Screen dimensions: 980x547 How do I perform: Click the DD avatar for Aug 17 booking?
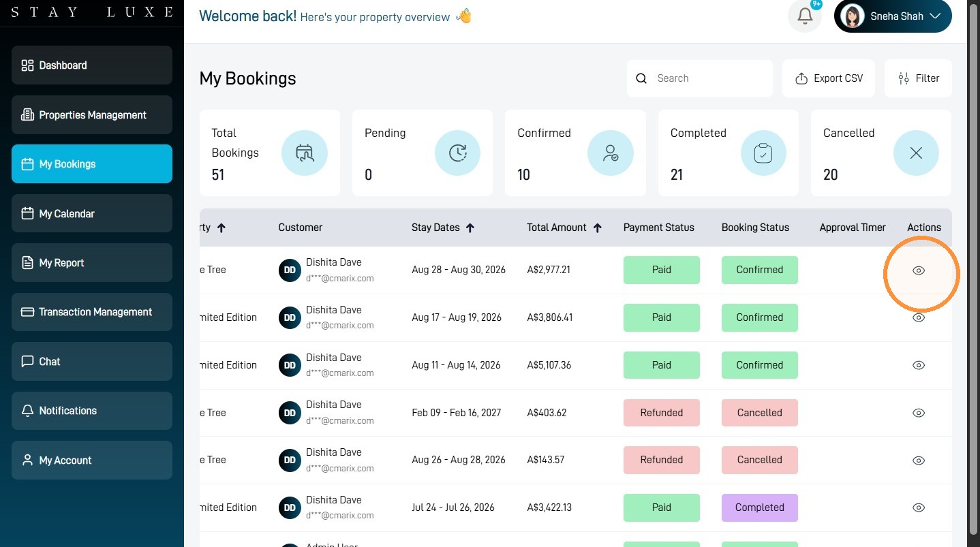click(290, 317)
